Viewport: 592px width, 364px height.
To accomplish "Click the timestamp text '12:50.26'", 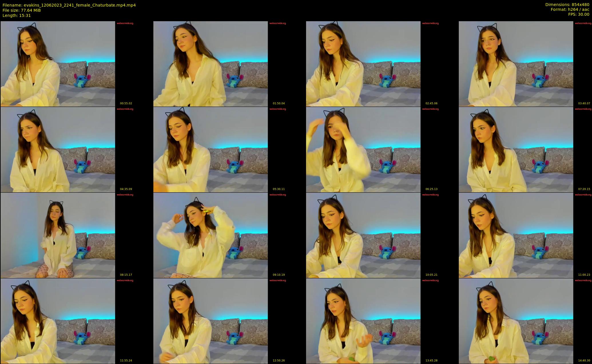I will [x=279, y=361].
